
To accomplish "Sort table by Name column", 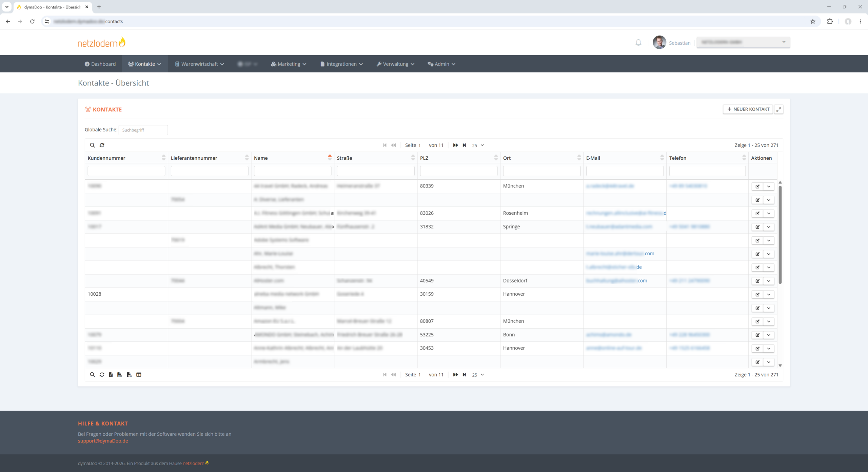I will point(292,158).
